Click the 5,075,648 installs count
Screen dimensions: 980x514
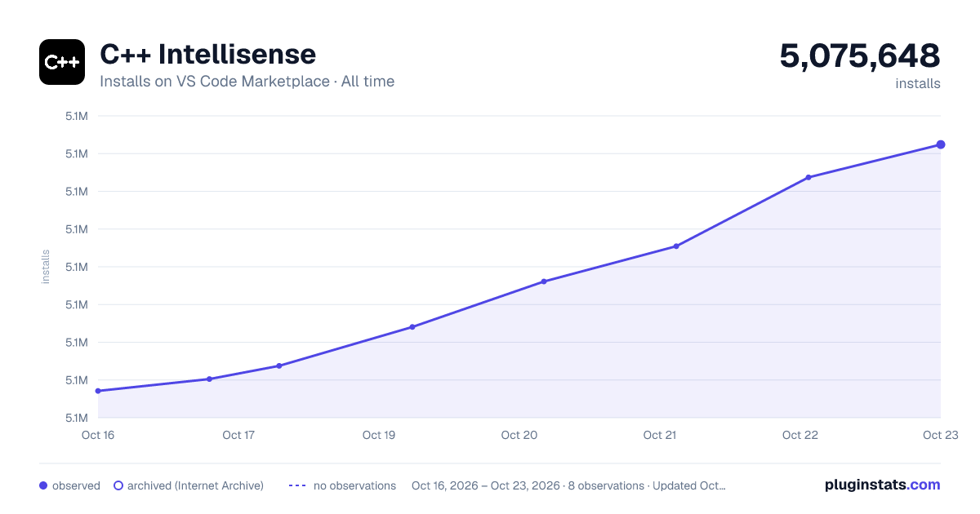[x=860, y=56]
